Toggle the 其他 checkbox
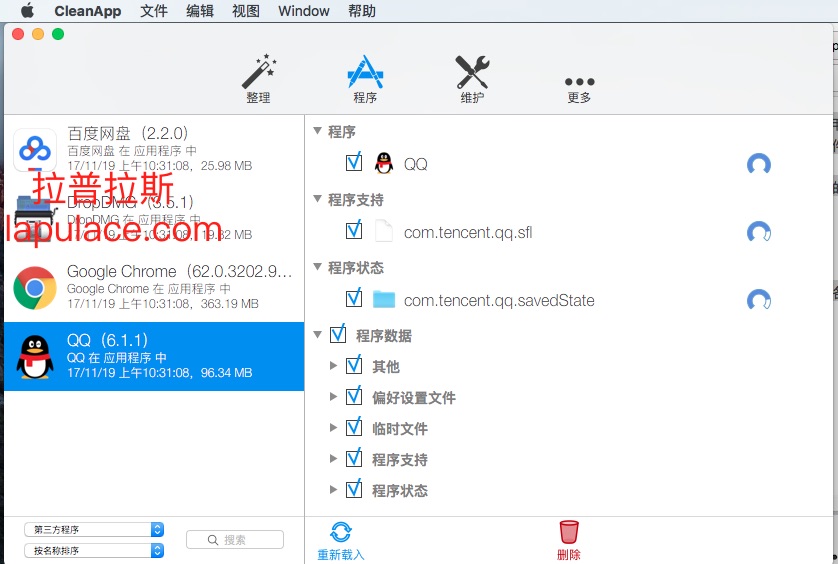 click(x=354, y=365)
